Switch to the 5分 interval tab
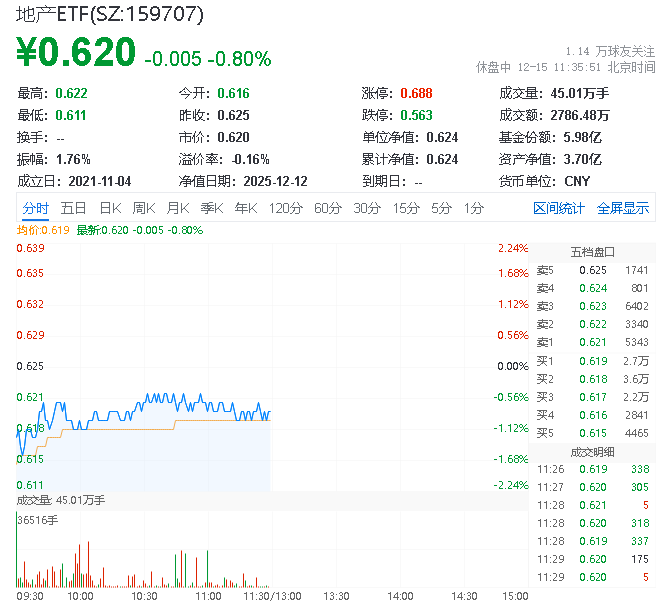 pyautogui.click(x=441, y=208)
